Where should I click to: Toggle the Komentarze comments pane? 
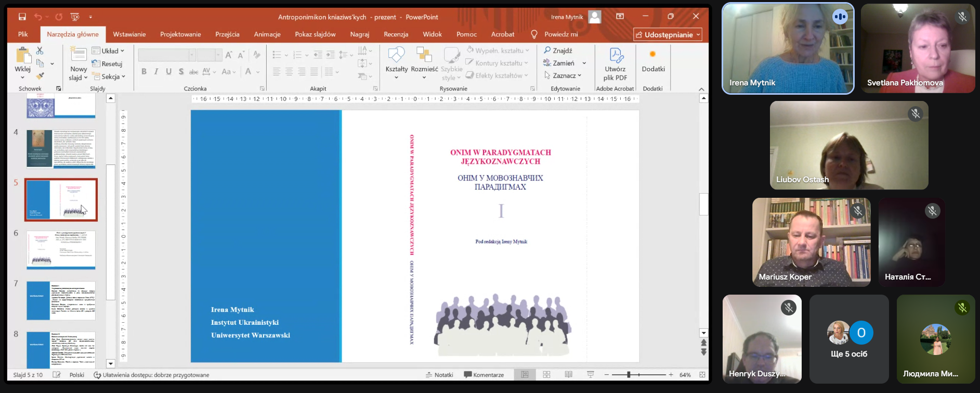pos(484,375)
